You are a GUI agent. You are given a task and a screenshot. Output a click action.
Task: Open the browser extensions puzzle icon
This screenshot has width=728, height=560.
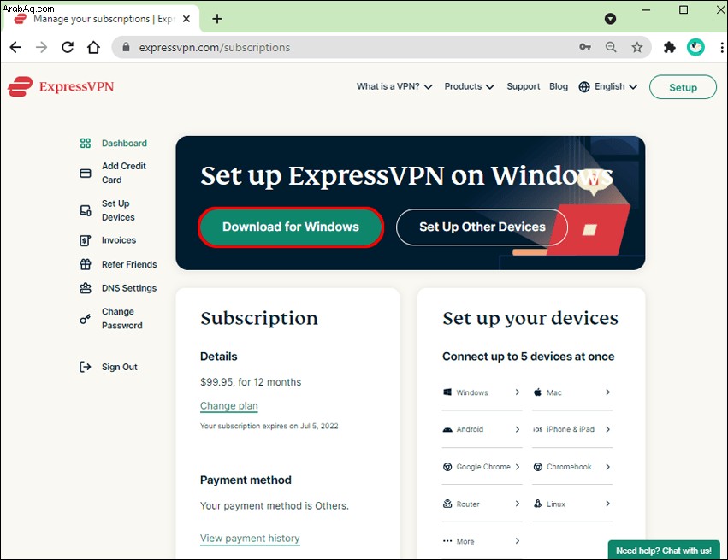coord(670,47)
